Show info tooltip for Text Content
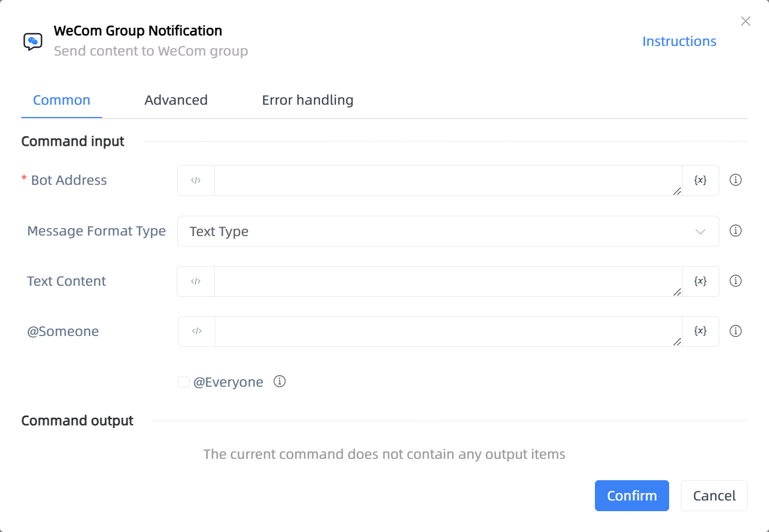 point(736,281)
